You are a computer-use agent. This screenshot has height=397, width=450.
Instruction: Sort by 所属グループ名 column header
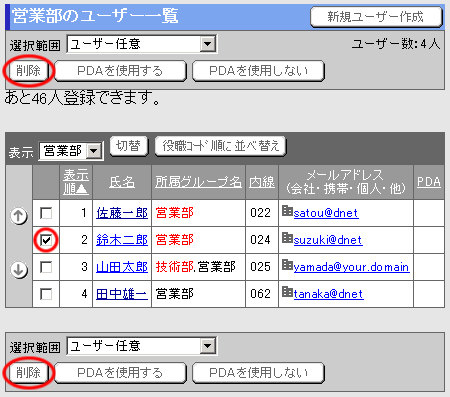pyautogui.click(x=198, y=182)
